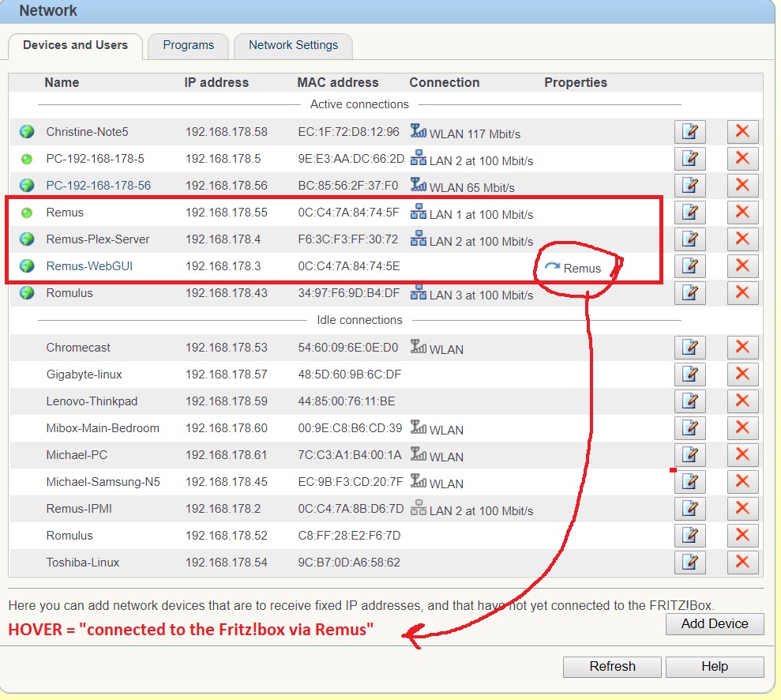The height and width of the screenshot is (700, 781).
Task: Edit the Gigabyte-linux entry
Action: pyautogui.click(x=690, y=374)
